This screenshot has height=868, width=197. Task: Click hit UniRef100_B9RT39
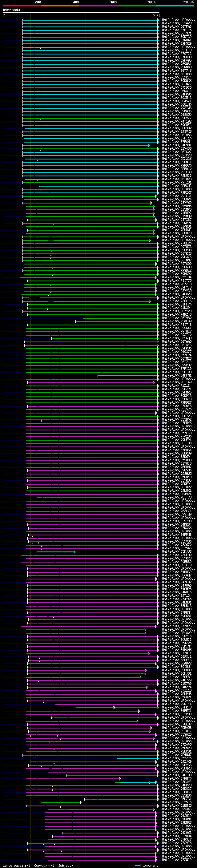(x=176, y=37)
